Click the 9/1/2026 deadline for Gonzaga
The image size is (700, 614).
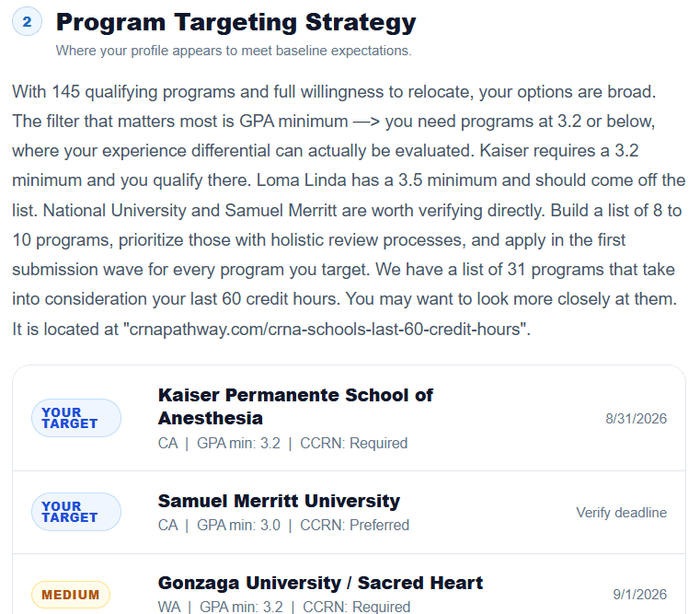(639, 595)
